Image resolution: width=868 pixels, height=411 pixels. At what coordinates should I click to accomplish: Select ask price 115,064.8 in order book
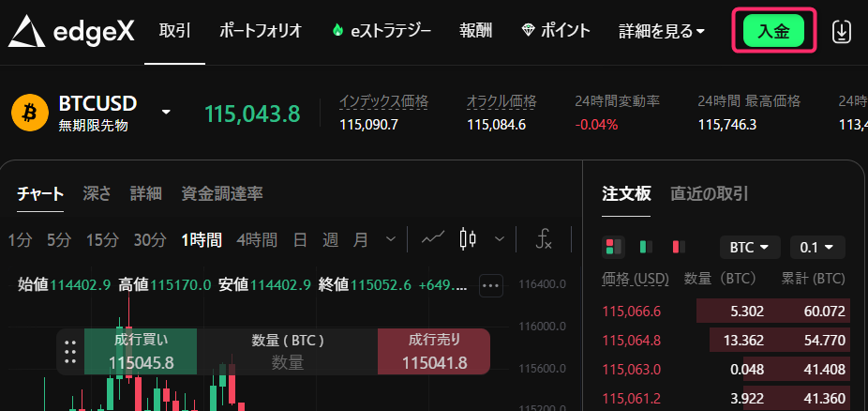632,340
